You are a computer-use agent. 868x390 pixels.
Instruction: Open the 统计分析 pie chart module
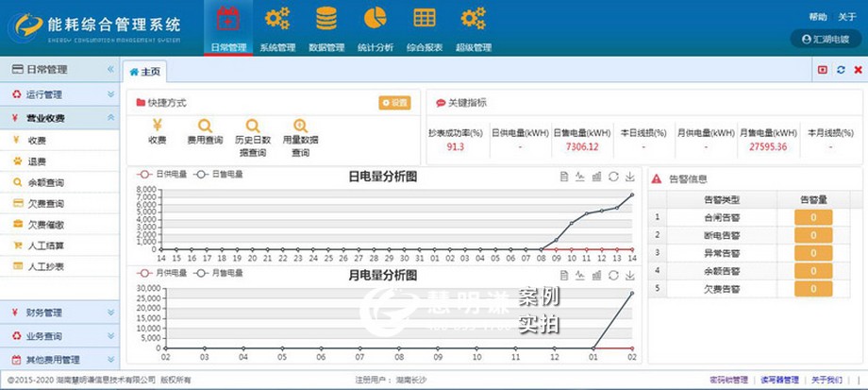(376, 19)
